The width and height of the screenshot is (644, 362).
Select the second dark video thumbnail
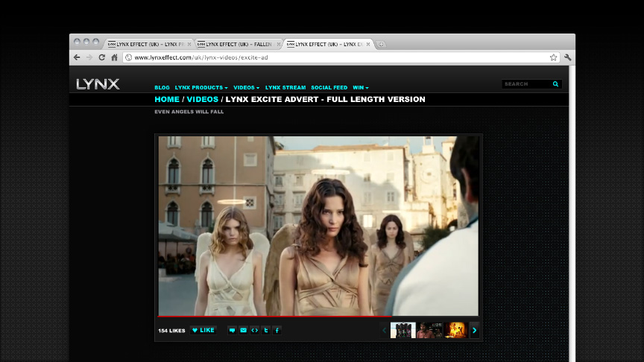click(x=429, y=331)
